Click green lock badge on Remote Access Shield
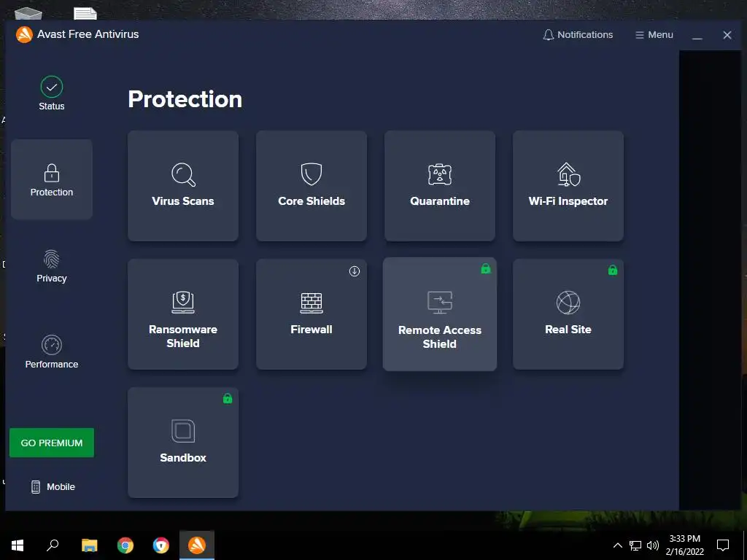This screenshot has height=560, width=747. (485, 268)
